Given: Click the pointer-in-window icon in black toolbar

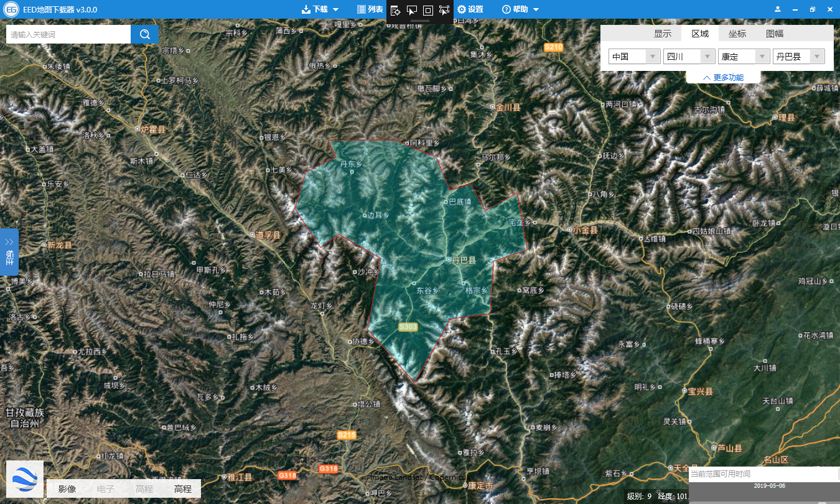Looking at the screenshot, I should point(411,10).
